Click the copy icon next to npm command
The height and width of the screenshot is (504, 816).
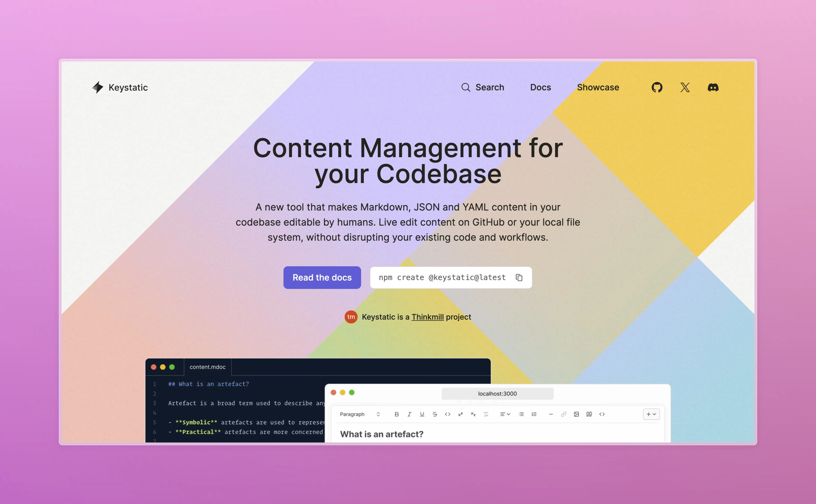(x=520, y=277)
